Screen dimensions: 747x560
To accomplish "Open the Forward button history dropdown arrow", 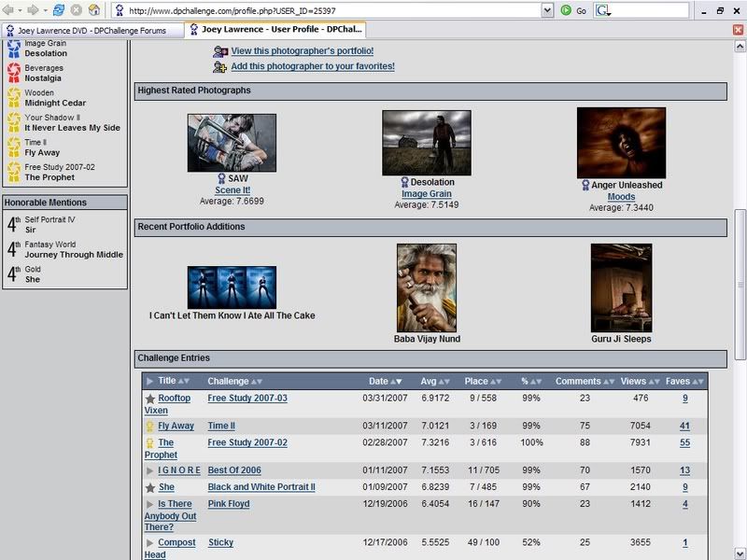I will (x=45, y=10).
